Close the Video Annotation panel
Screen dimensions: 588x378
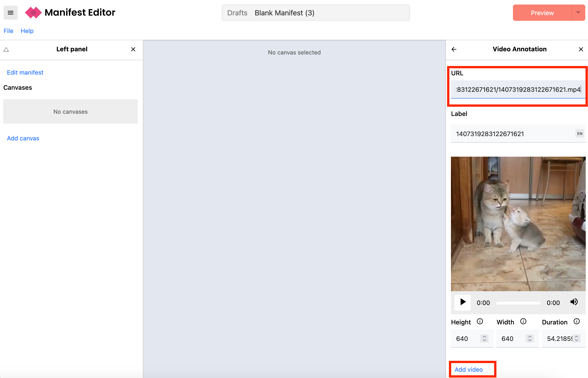[581, 49]
